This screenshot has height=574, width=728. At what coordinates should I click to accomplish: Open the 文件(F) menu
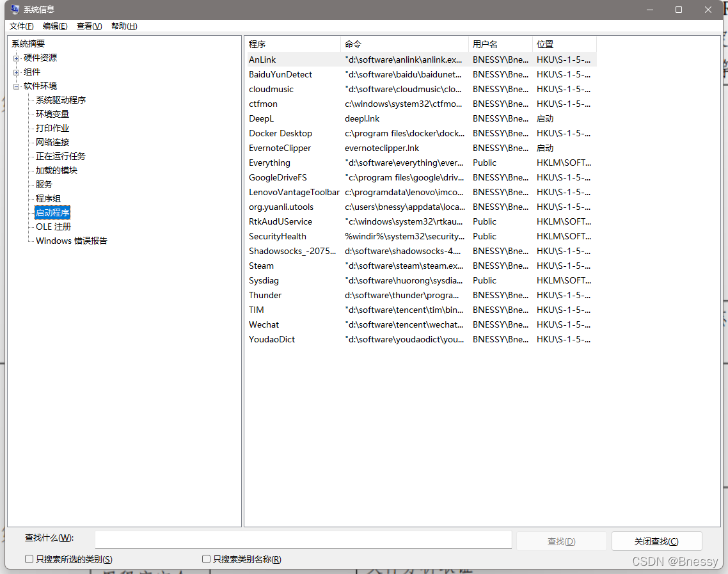pos(21,26)
